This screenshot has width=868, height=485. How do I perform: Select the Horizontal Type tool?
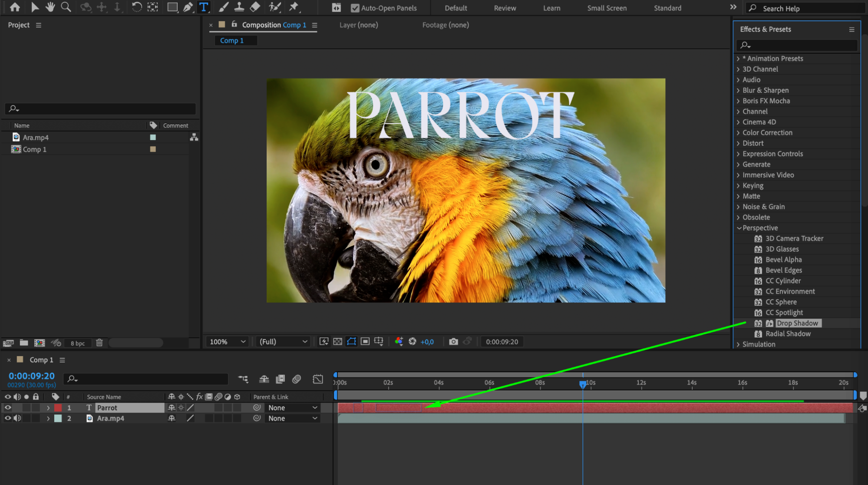point(203,7)
